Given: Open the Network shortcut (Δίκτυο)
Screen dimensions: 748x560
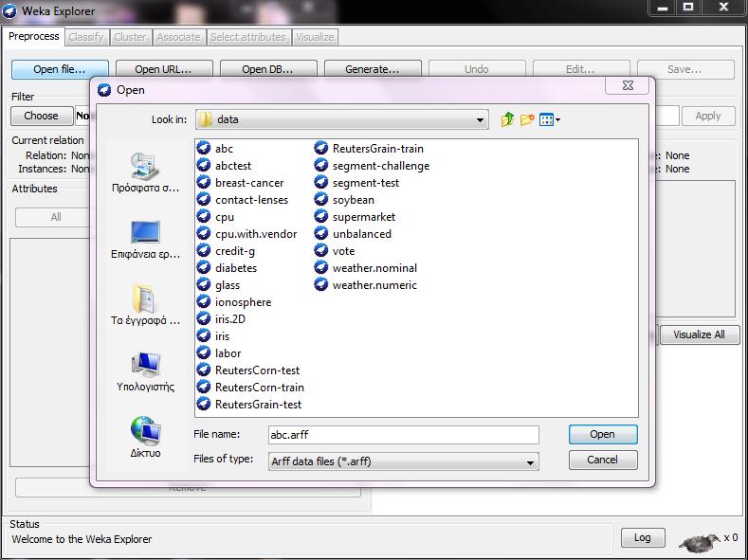Looking at the screenshot, I should click(145, 437).
